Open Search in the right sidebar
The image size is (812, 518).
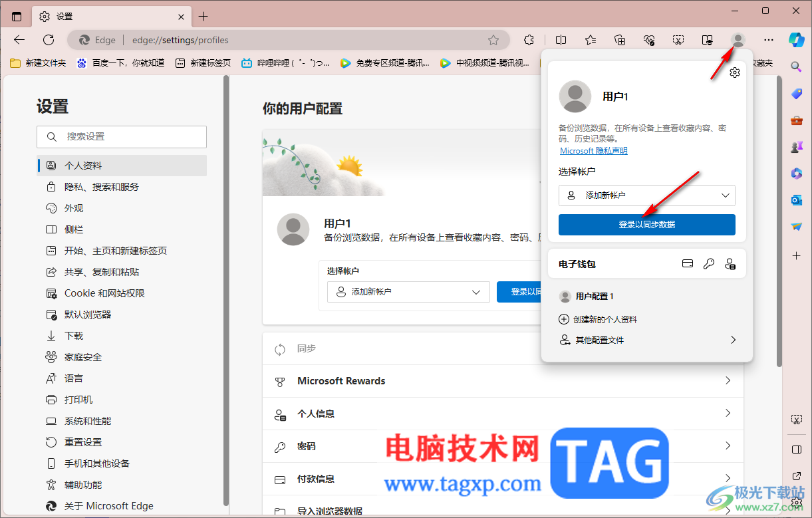coord(796,66)
